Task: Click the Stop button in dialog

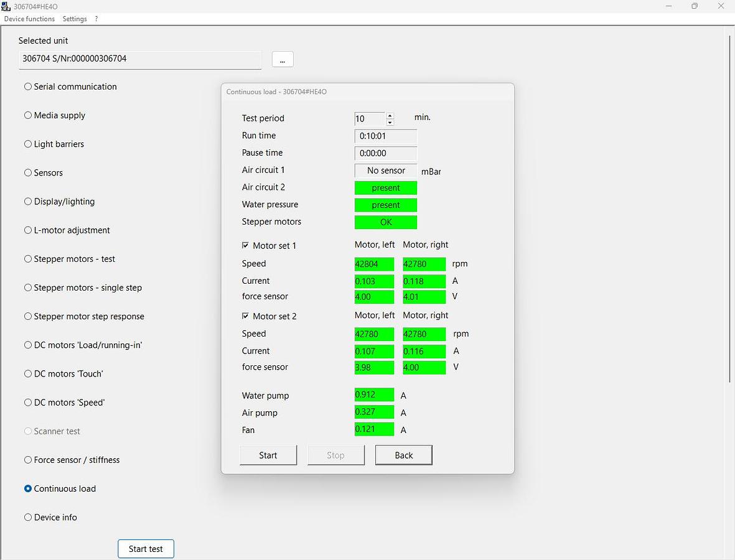Action: click(335, 455)
